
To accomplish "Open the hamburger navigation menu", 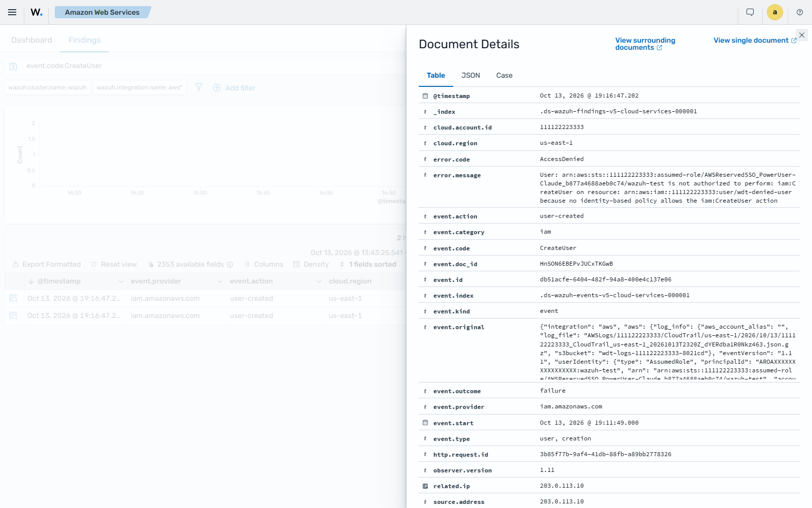I will coord(12,12).
